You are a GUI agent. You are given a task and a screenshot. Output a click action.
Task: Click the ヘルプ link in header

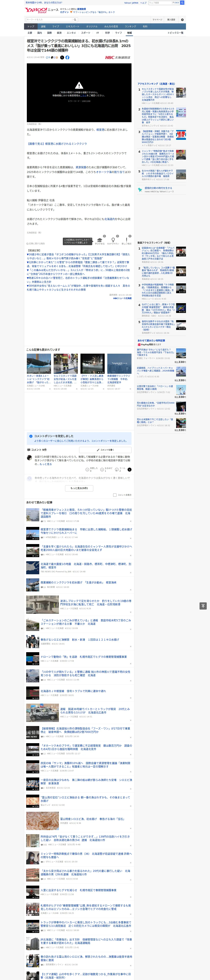[x=143, y=3]
